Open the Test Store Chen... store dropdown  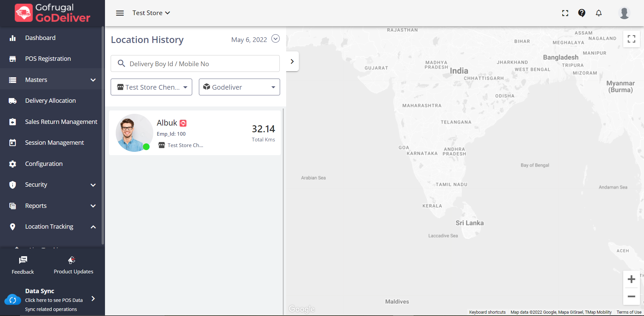(x=151, y=87)
